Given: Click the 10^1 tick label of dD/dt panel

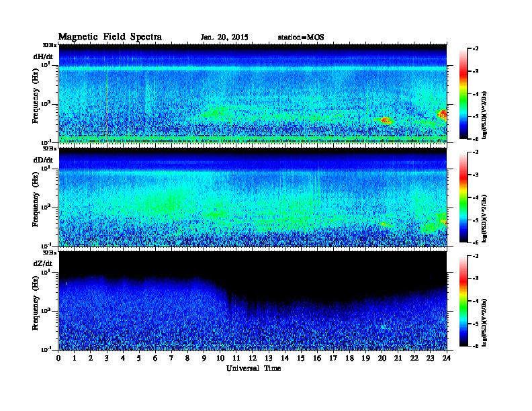Looking at the screenshot, I should point(46,168).
